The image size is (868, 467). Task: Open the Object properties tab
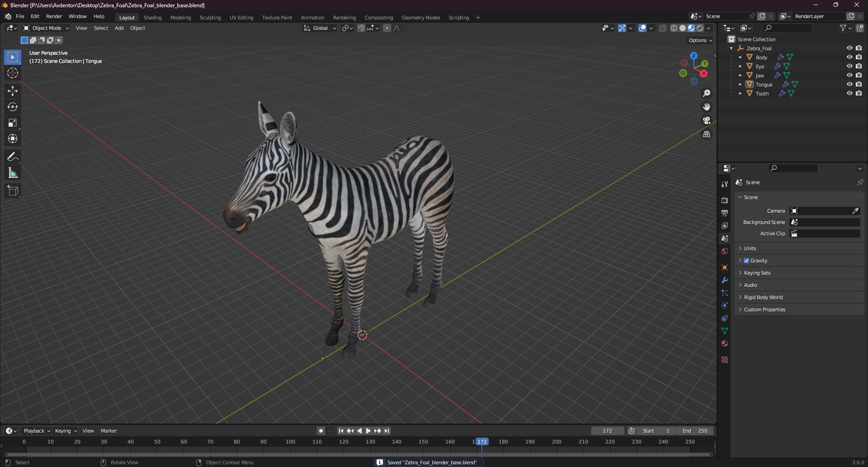725,267
